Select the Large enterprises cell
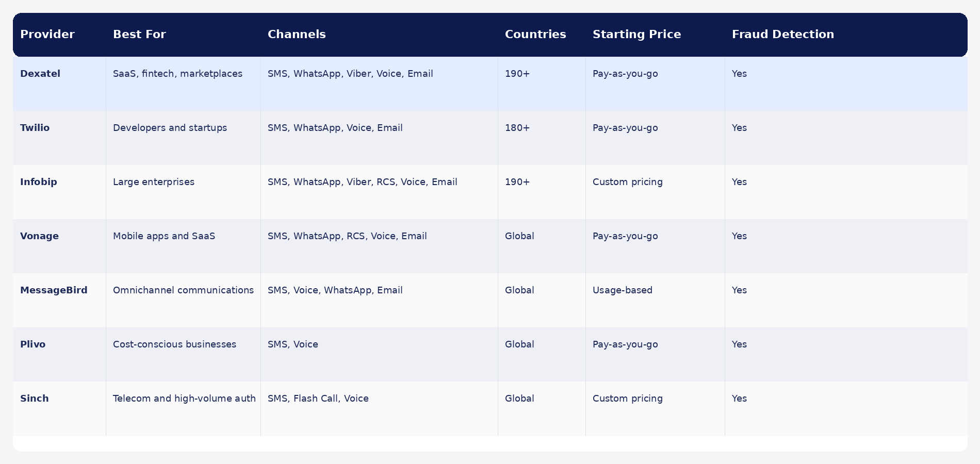The height and width of the screenshot is (464, 980). (x=154, y=182)
